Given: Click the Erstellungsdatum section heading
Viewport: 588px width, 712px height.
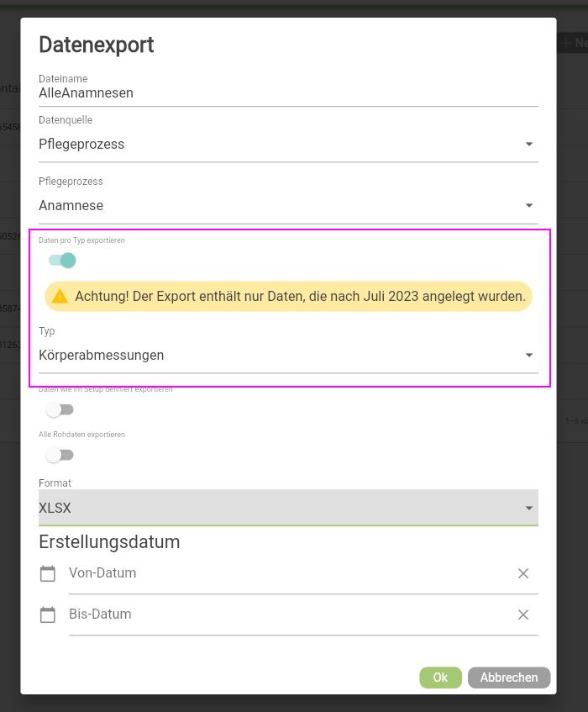Looking at the screenshot, I should 109,542.
